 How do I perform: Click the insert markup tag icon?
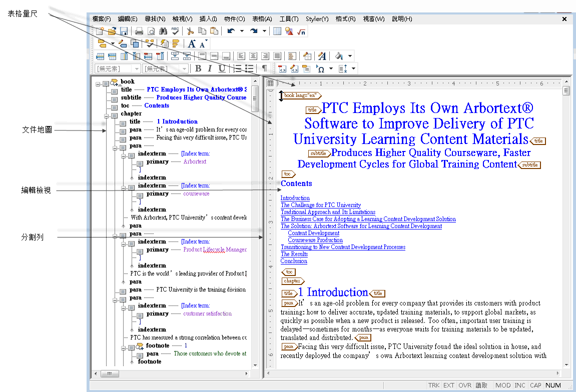click(x=102, y=43)
